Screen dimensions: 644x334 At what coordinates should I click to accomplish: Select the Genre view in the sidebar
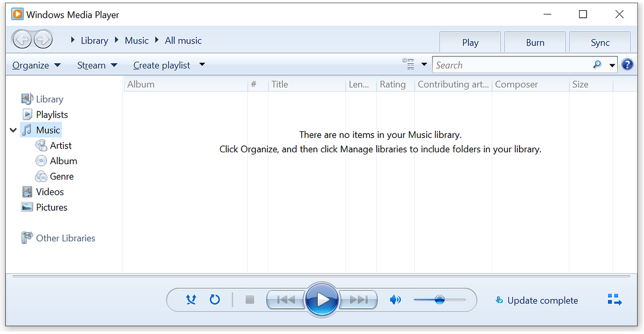tap(61, 176)
